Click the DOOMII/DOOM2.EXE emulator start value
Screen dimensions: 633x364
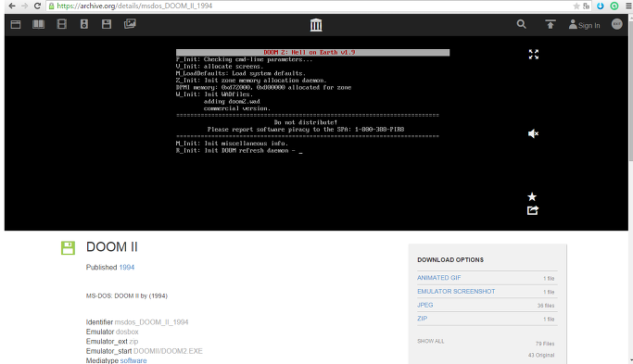pyautogui.click(x=168, y=351)
